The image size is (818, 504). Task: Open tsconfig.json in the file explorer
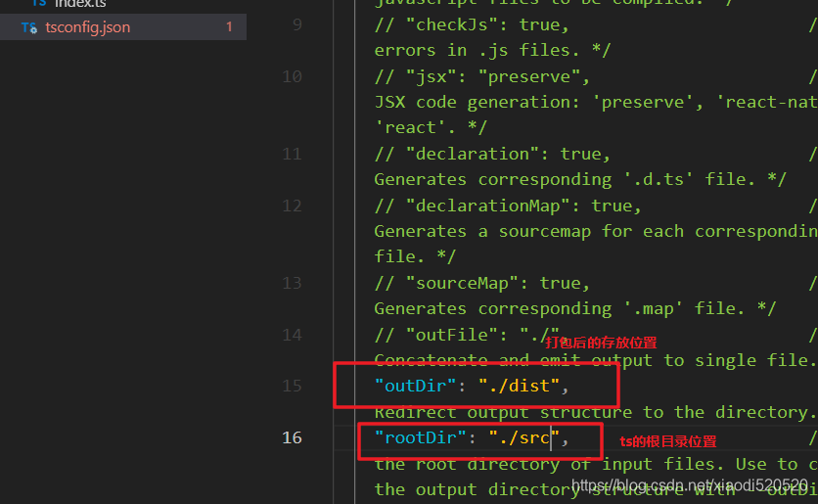coord(123,27)
